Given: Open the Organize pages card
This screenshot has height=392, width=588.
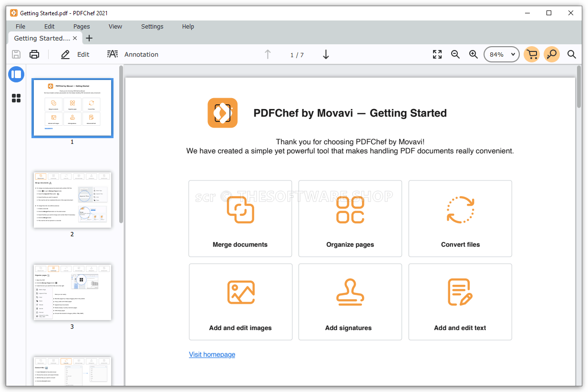Looking at the screenshot, I should 351,219.
